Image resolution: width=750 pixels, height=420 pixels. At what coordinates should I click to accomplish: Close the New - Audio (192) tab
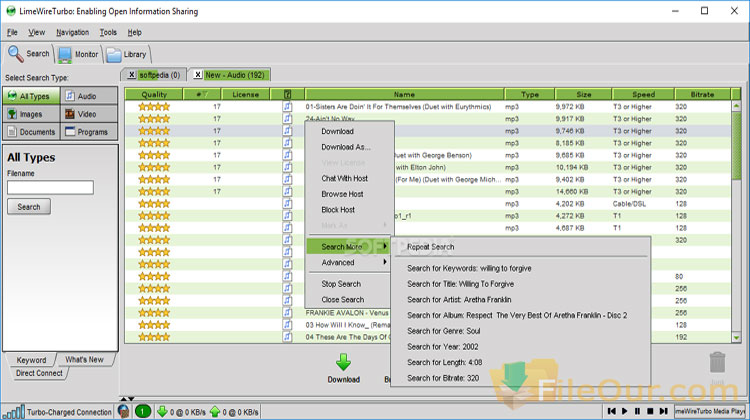198,75
